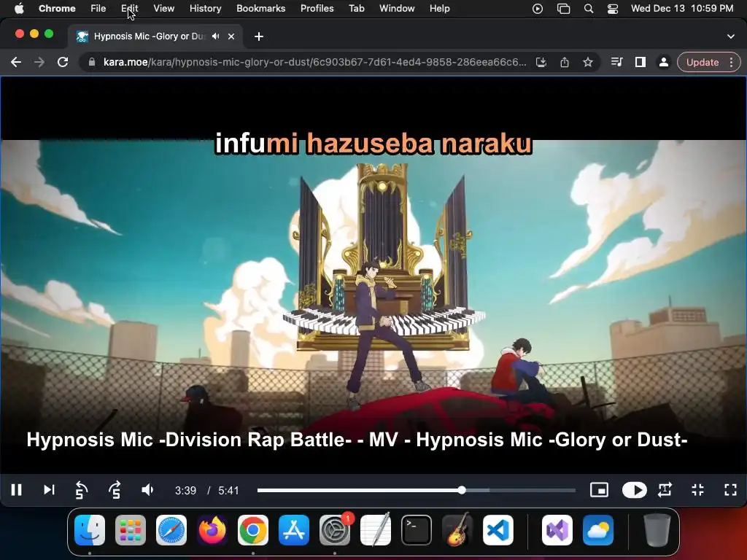Open a new browser tab

point(259,36)
